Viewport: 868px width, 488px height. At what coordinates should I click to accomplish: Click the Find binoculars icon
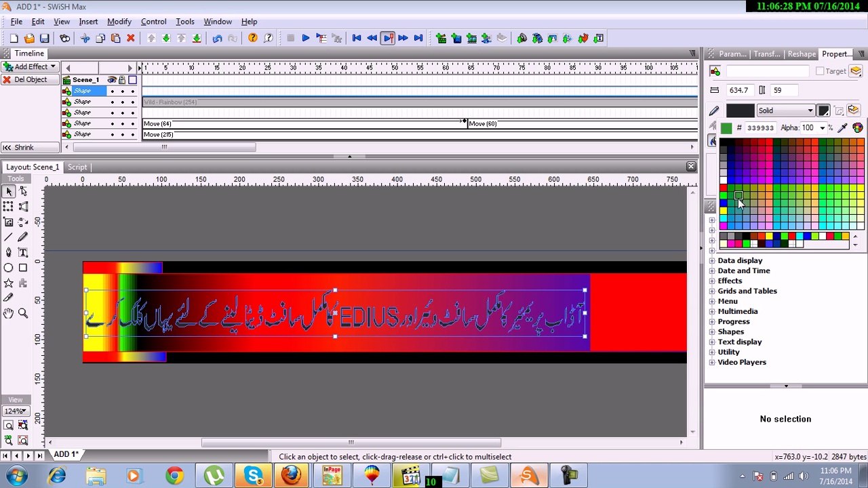(x=64, y=39)
